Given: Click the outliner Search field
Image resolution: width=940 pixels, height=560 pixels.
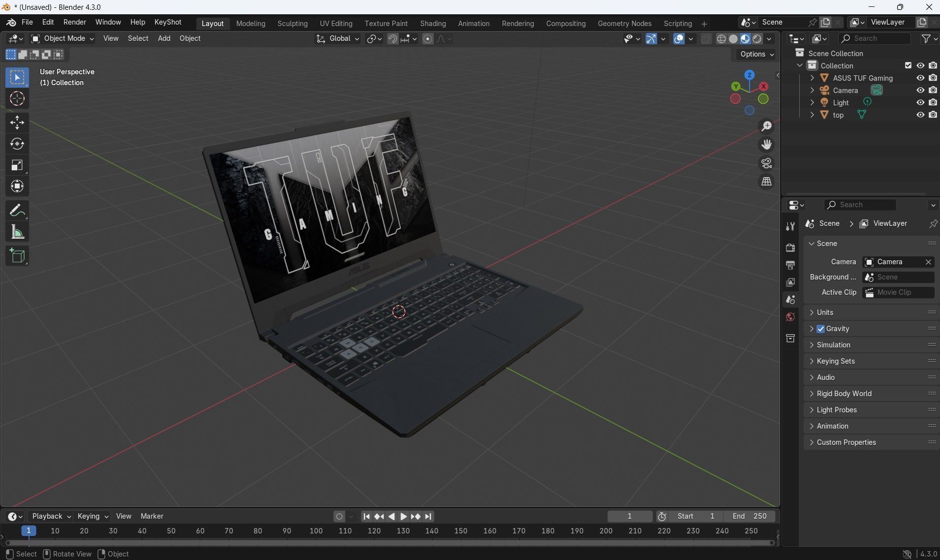Looking at the screenshot, I should [x=875, y=38].
